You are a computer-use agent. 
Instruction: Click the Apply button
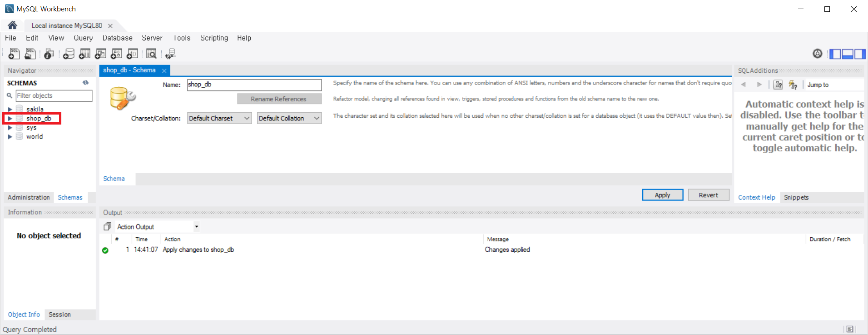pos(663,195)
